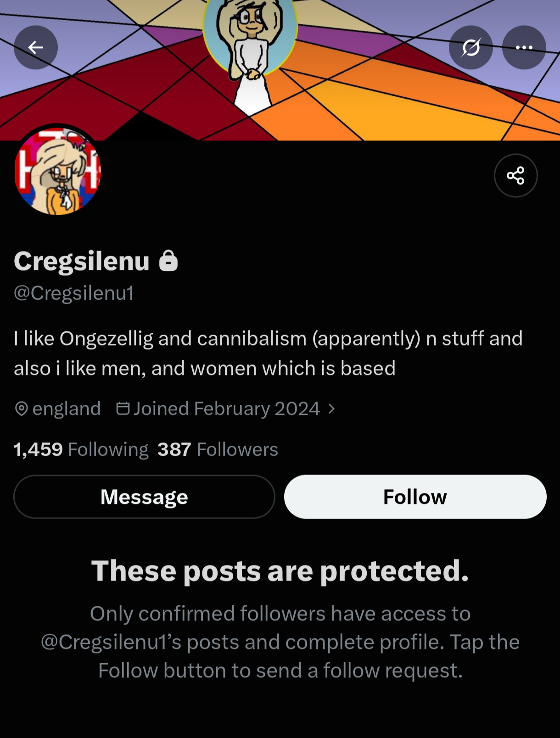This screenshot has width=560, height=738.
Task: Tap the 'These posts are protected' heading
Action: tap(280, 571)
